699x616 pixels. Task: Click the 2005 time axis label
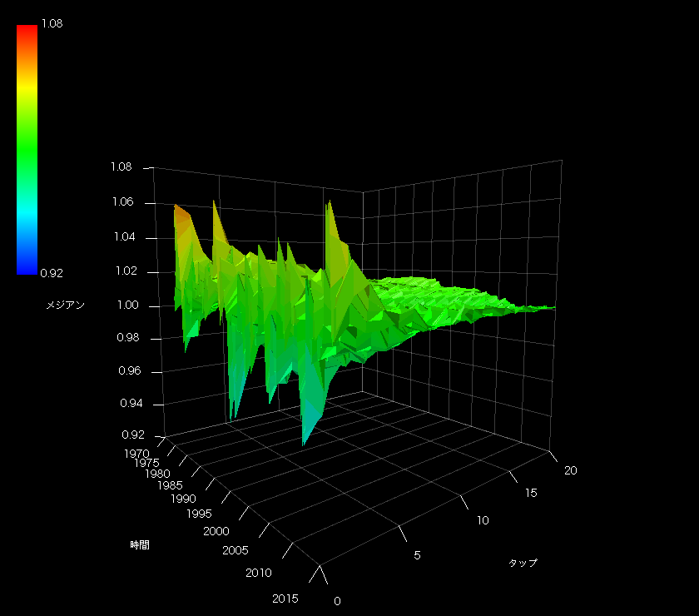pos(235,550)
